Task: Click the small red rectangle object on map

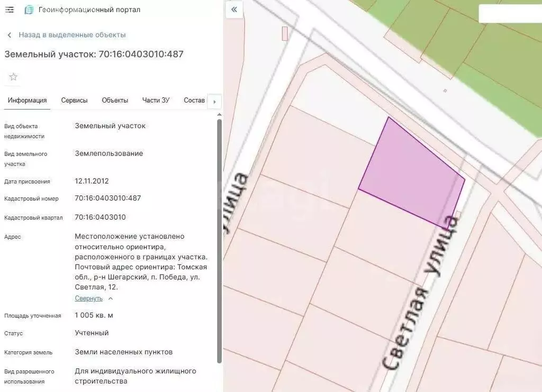Action: point(284,33)
